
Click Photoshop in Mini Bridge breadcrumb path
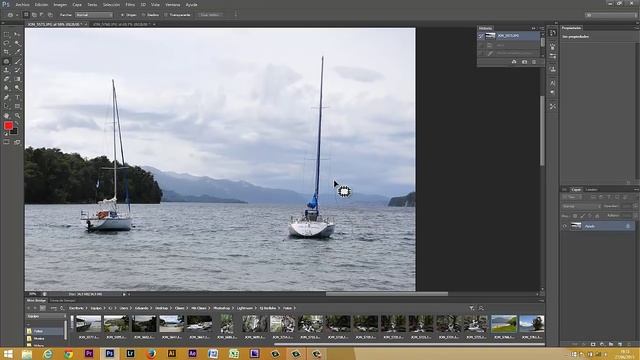click(x=222, y=308)
